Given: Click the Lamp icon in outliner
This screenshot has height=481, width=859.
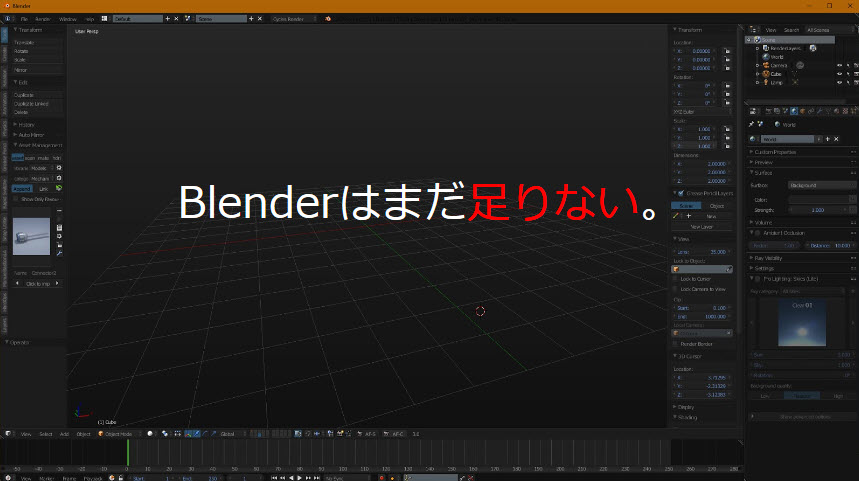Looking at the screenshot, I should 766,82.
